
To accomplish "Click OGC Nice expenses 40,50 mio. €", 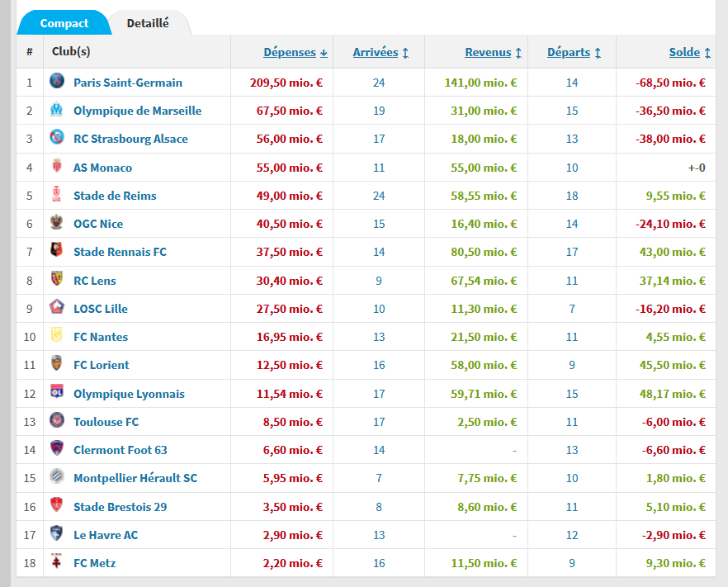I will 289,225.
